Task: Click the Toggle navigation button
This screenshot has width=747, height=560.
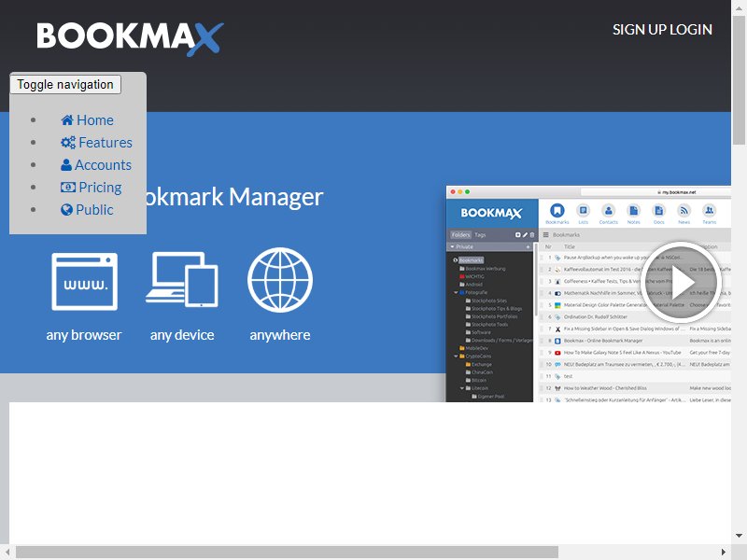Action: tap(65, 84)
